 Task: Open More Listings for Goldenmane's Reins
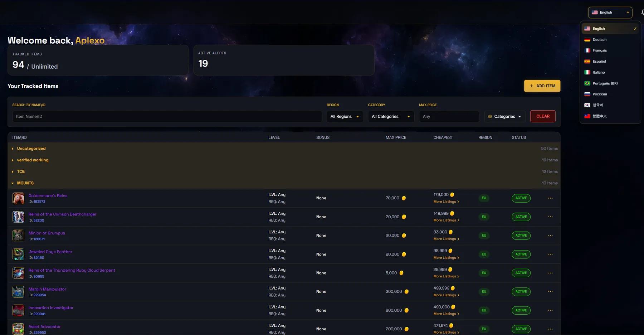pos(446,202)
